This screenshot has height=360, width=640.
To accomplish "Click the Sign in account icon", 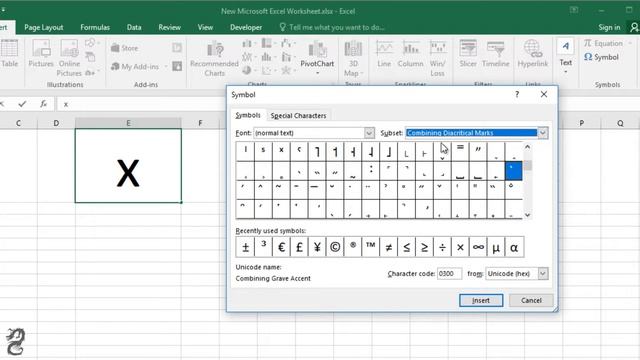I will pos(634,27).
